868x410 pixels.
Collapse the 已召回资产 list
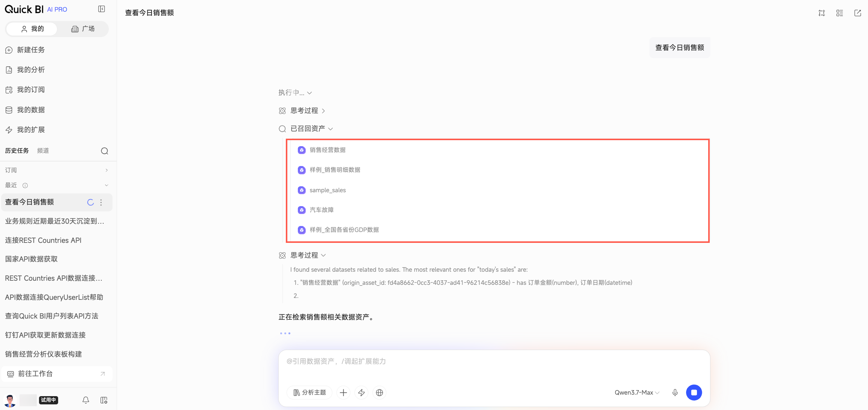click(306, 129)
